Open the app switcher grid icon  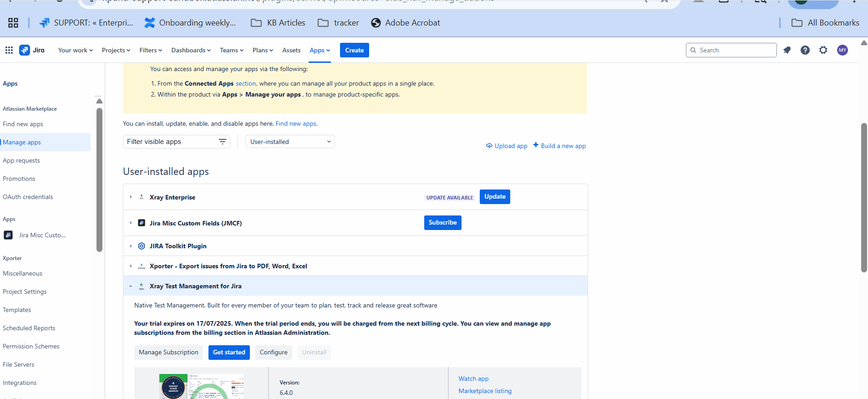tap(9, 50)
